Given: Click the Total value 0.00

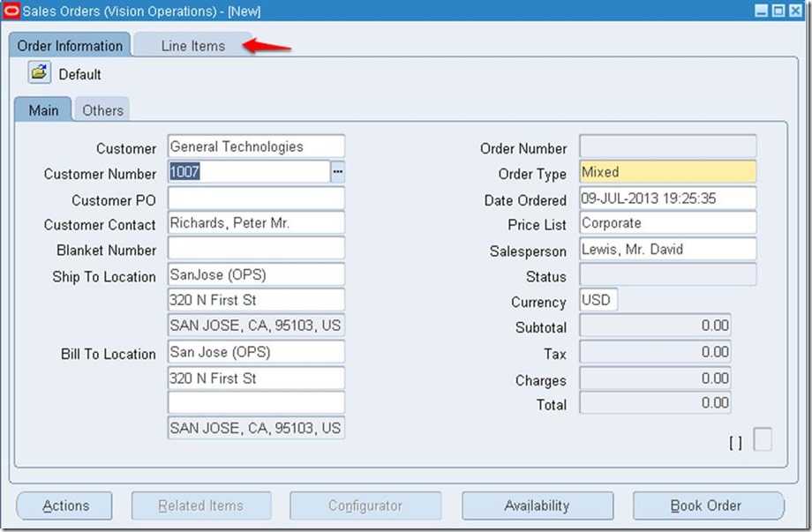Looking at the screenshot, I should click(x=655, y=402).
